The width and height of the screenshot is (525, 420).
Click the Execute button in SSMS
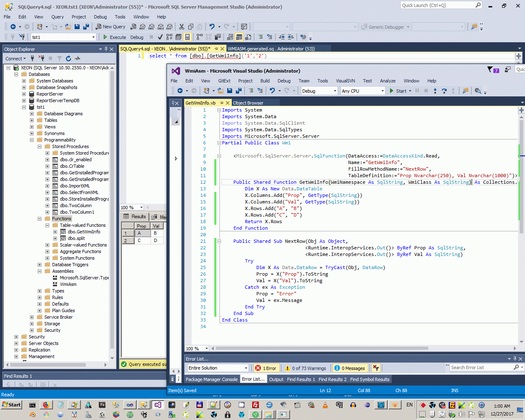click(x=114, y=37)
